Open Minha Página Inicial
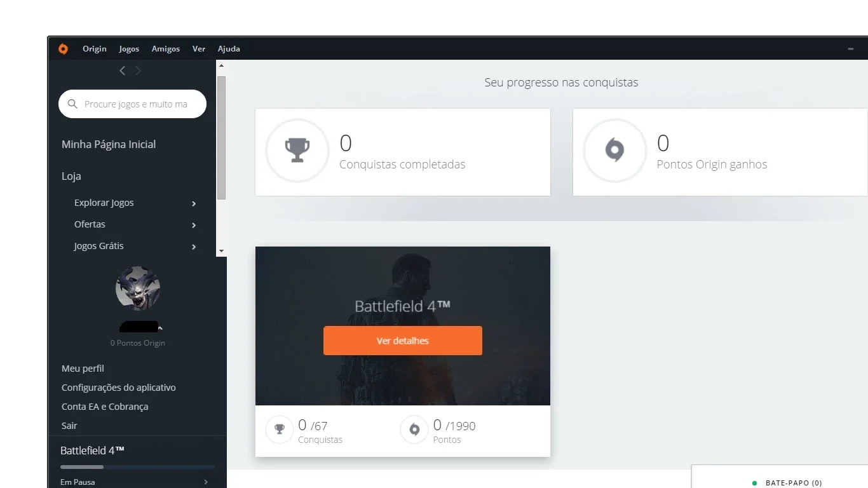This screenshot has width=868, height=488. tap(109, 144)
